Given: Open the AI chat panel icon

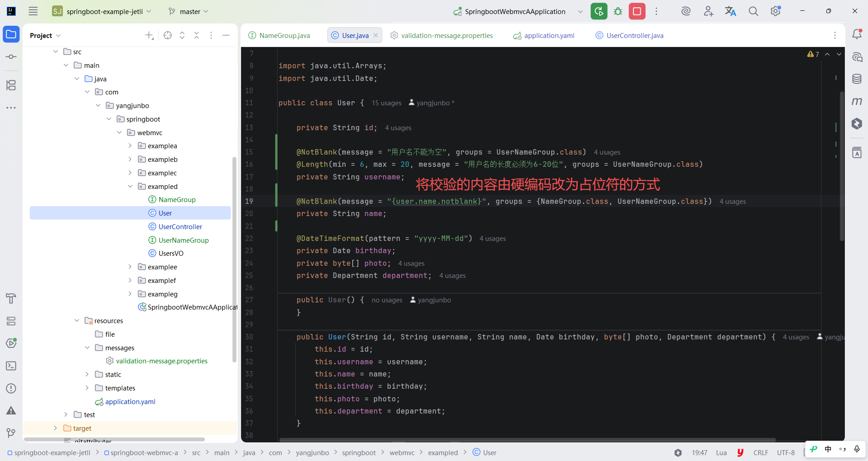Looking at the screenshot, I should click(857, 57).
